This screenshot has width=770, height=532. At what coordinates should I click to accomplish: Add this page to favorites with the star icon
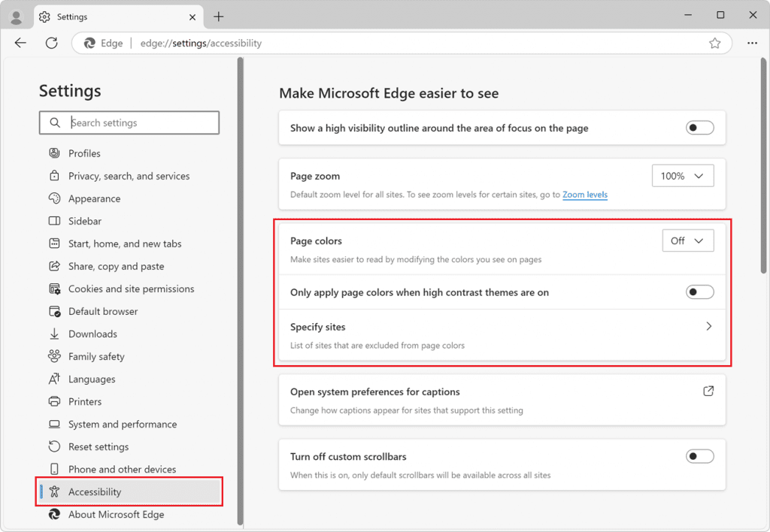pyautogui.click(x=714, y=43)
